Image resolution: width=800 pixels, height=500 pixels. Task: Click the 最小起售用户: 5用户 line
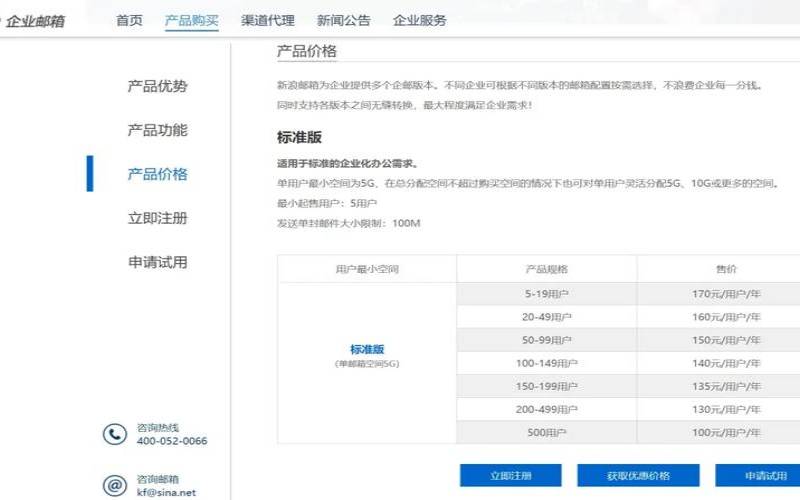(327, 203)
